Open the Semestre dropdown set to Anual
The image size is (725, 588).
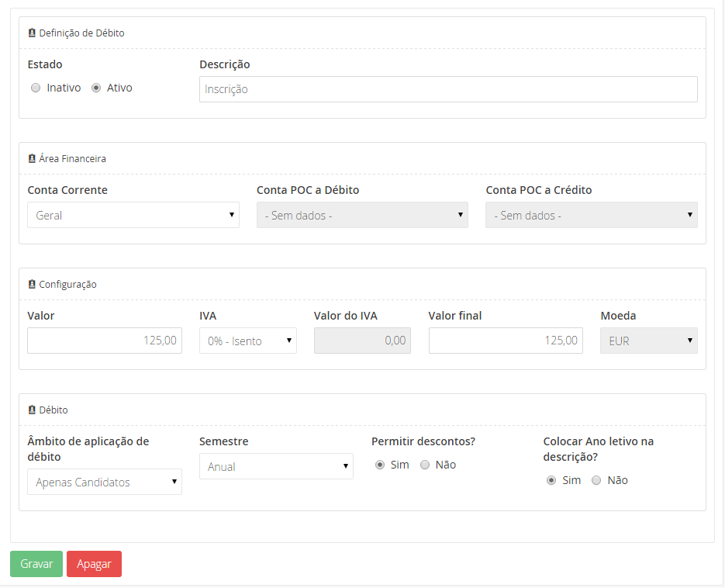point(276,467)
